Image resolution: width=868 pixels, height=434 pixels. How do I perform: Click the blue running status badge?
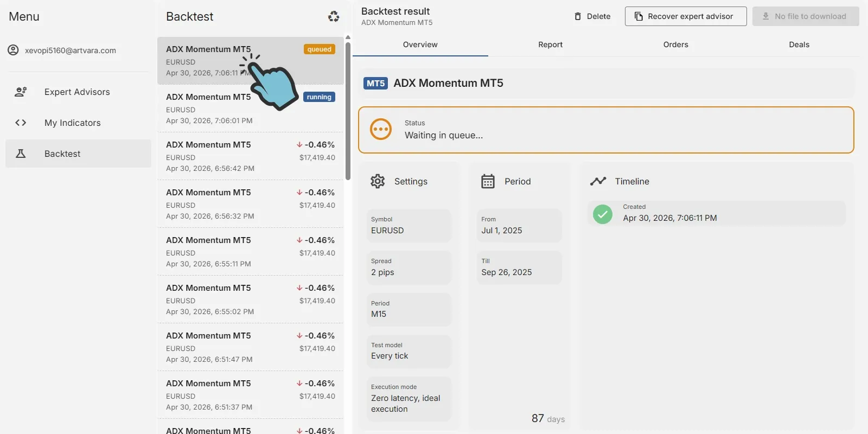tap(319, 97)
